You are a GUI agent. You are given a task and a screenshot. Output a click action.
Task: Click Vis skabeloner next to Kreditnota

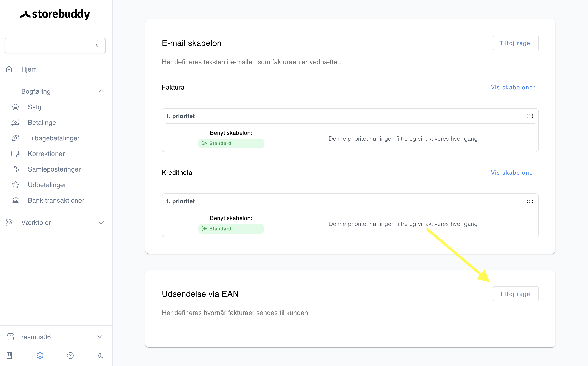coord(513,173)
